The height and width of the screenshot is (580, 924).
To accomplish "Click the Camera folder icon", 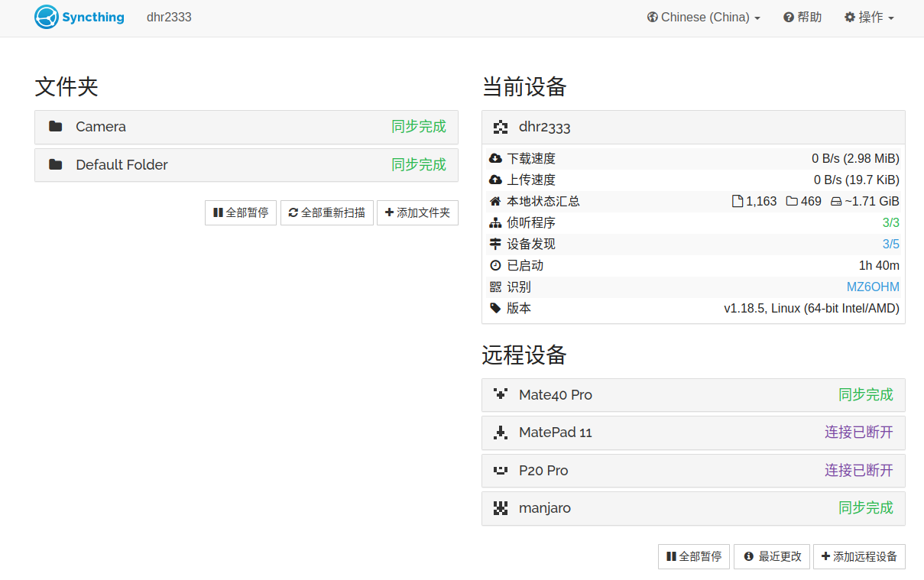I will tap(55, 126).
